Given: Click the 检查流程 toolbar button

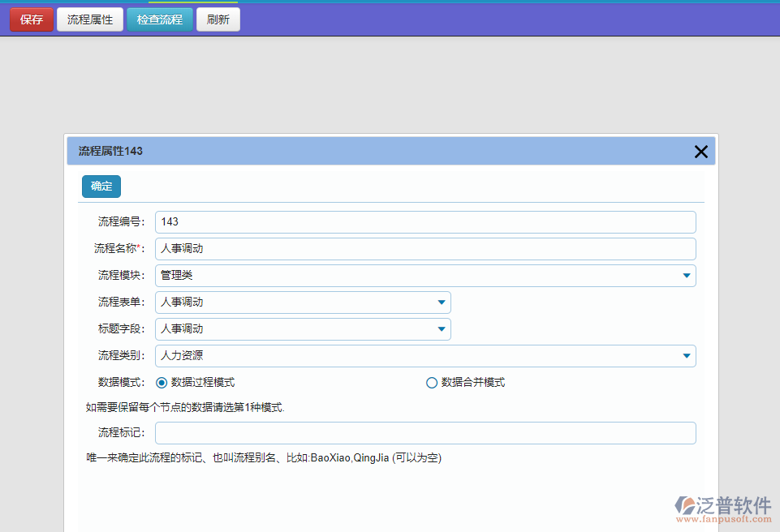Looking at the screenshot, I should 159,19.
